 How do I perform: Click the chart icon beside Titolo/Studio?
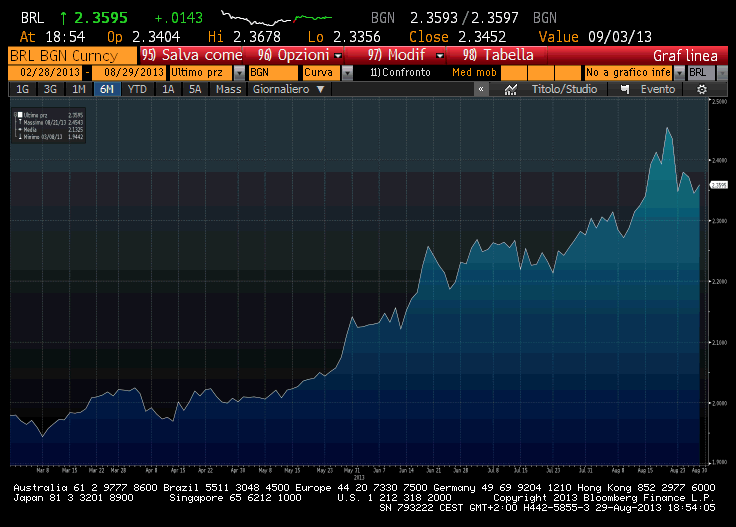coord(511,89)
